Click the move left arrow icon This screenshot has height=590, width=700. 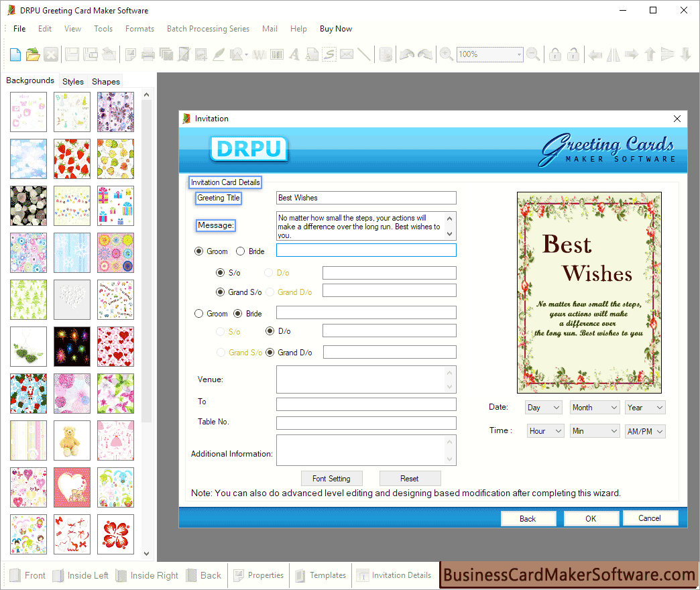tap(595, 55)
